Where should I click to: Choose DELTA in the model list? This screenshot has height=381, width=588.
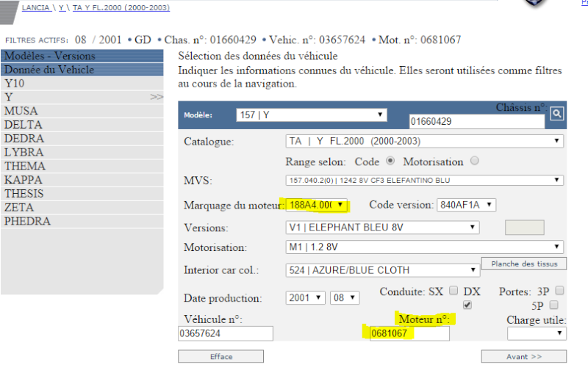tap(82, 125)
